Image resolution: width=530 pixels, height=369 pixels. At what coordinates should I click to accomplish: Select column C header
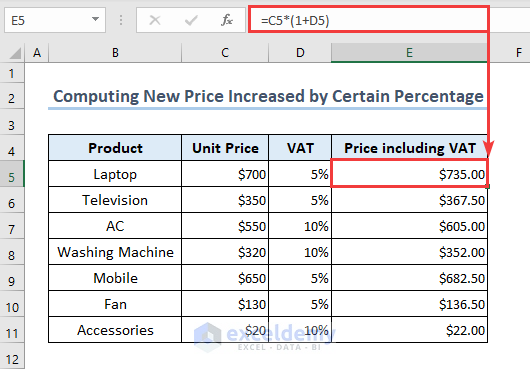(x=225, y=53)
